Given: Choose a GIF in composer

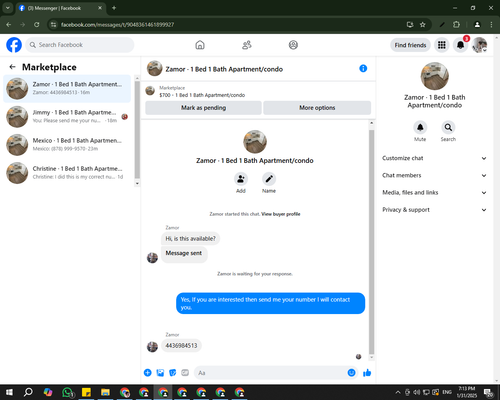Looking at the screenshot, I should pyautogui.click(x=185, y=373).
